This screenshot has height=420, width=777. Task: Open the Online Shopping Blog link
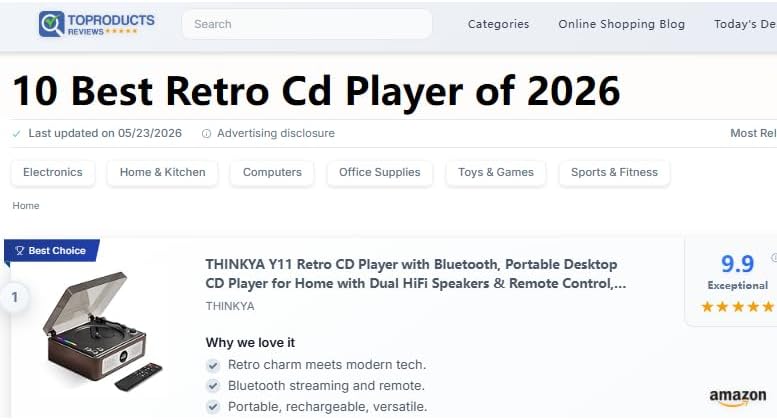point(621,24)
